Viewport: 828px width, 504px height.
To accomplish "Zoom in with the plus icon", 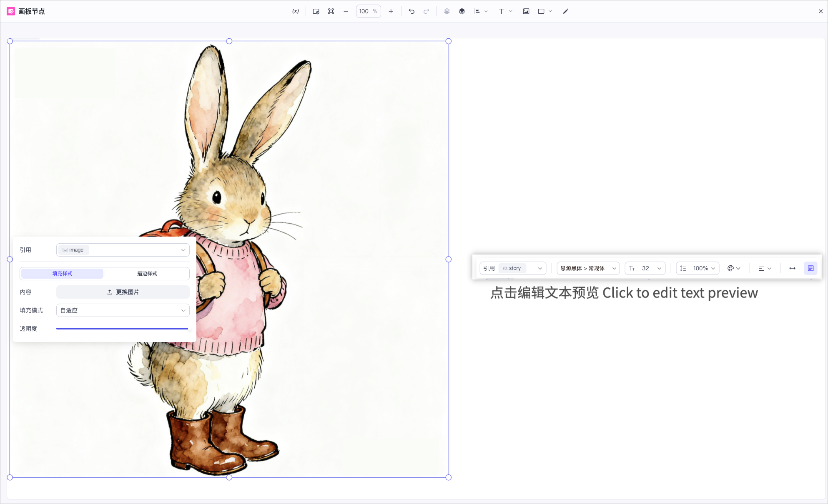I will [x=391, y=11].
